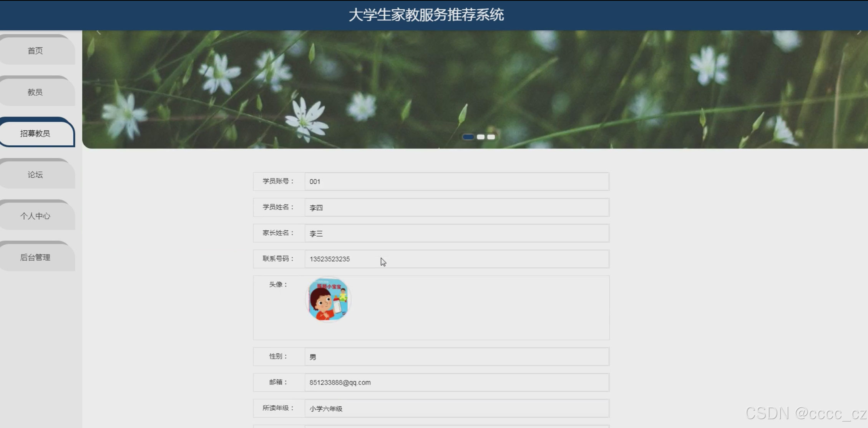868x428 pixels.
Task: Select the third carousel indicator dot
Action: tap(491, 137)
